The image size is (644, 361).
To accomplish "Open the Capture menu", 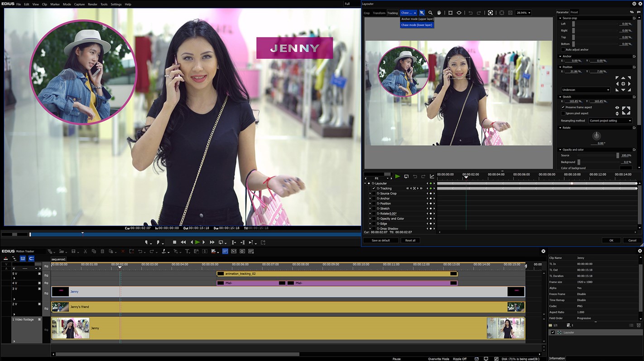I will (x=79, y=4).
